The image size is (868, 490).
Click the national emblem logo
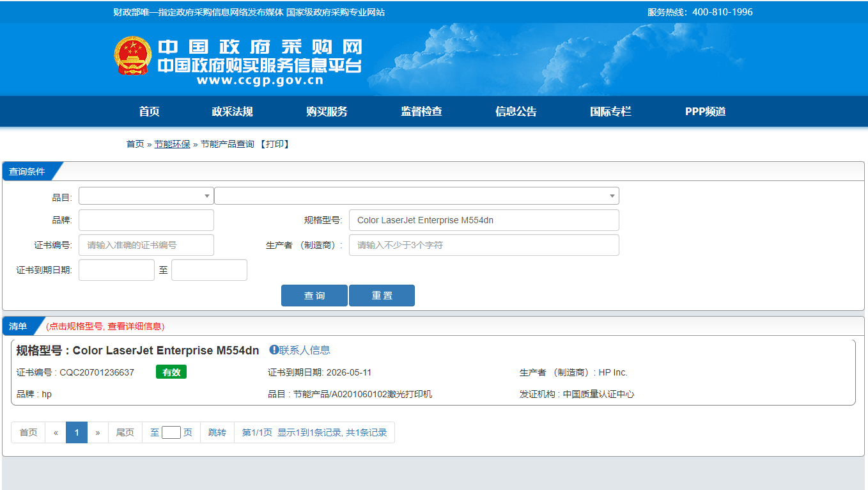tap(133, 56)
